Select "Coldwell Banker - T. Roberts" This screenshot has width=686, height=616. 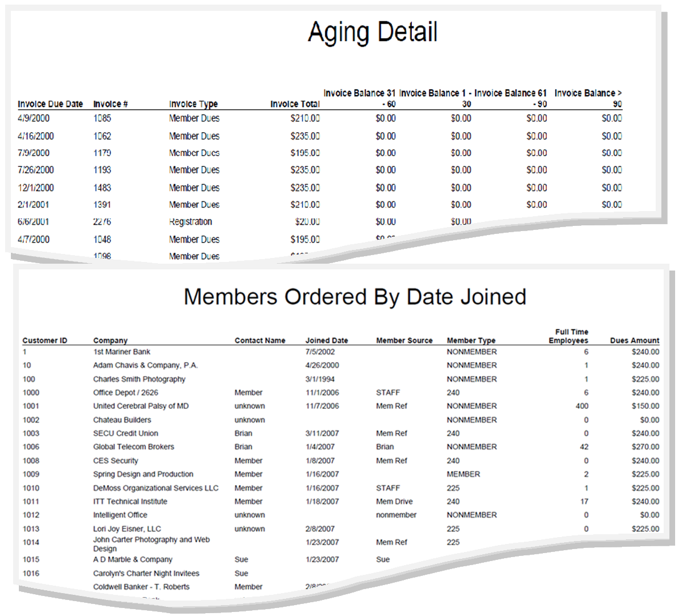click(141, 587)
